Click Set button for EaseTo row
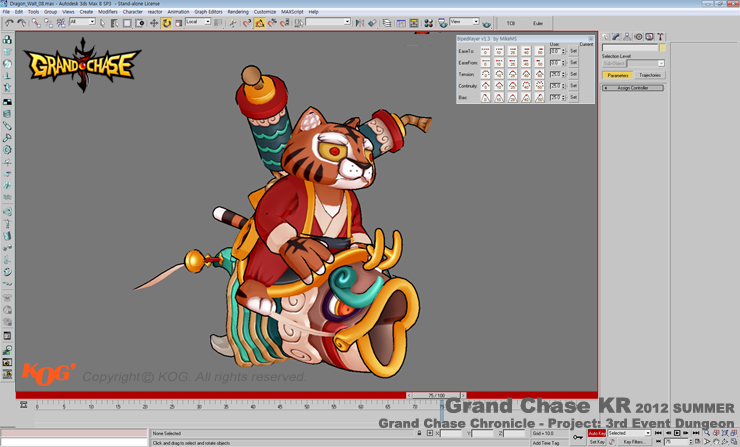This screenshot has height=447, width=740. click(574, 51)
